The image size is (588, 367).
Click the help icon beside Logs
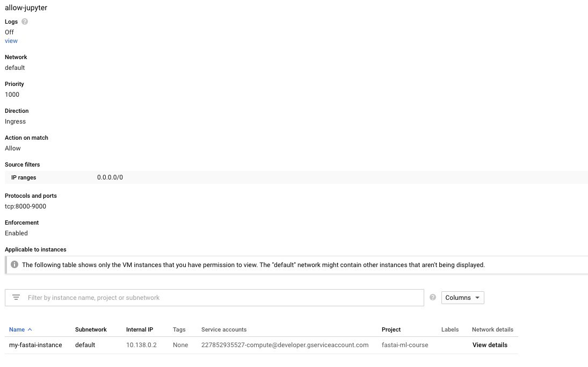25,22
